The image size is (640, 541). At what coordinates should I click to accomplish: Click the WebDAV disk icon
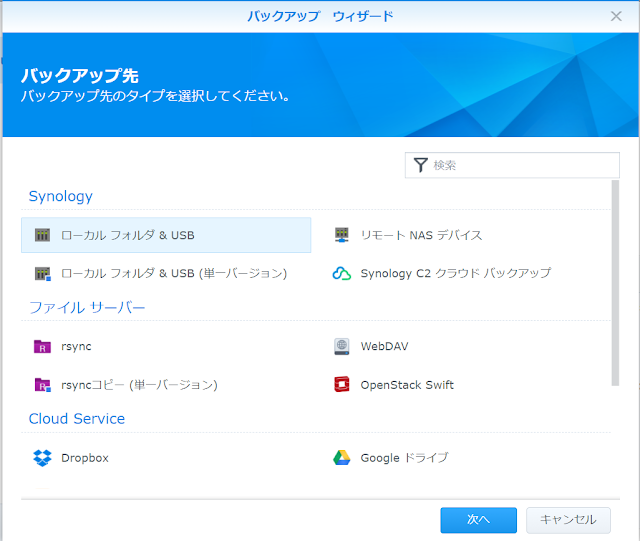[x=342, y=346]
